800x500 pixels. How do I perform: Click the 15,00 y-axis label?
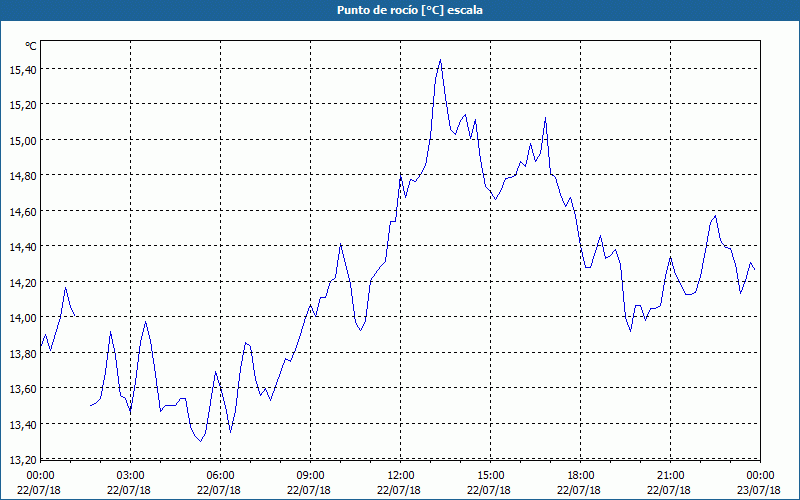click(x=23, y=140)
